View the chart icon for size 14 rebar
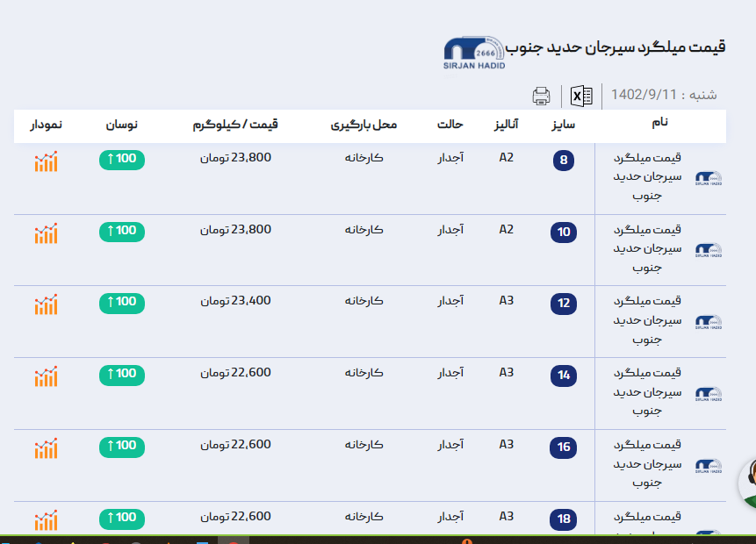 point(47,376)
